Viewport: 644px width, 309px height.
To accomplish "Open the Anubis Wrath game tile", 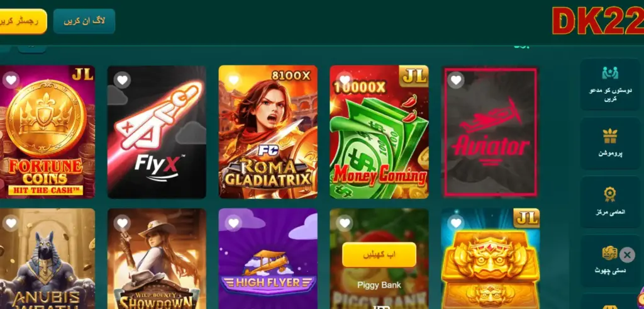I will pyautogui.click(x=47, y=259).
